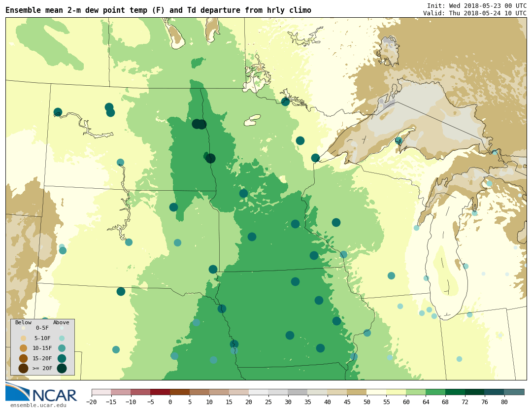
Task: Pick the green swatch between 64 and 68
Action: tap(435, 392)
